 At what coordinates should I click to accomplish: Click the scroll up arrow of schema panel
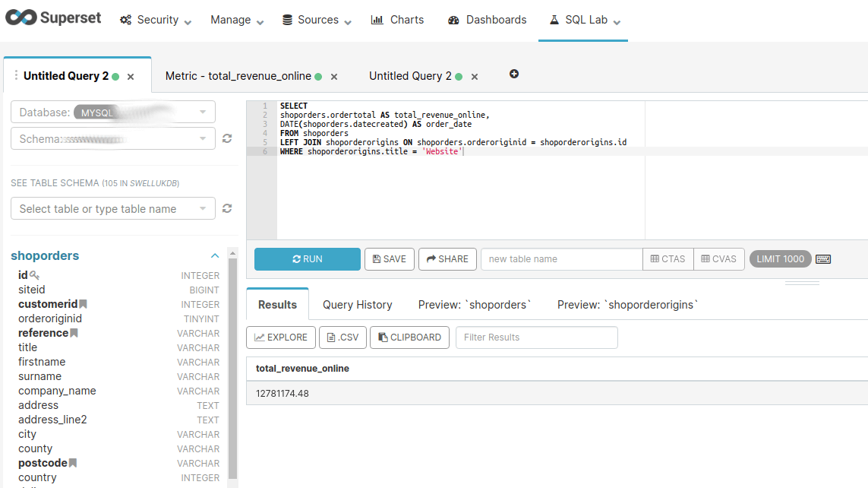pyautogui.click(x=232, y=253)
